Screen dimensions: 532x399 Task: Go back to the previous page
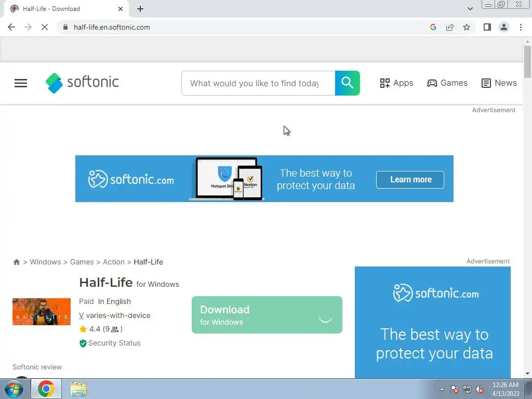11,27
